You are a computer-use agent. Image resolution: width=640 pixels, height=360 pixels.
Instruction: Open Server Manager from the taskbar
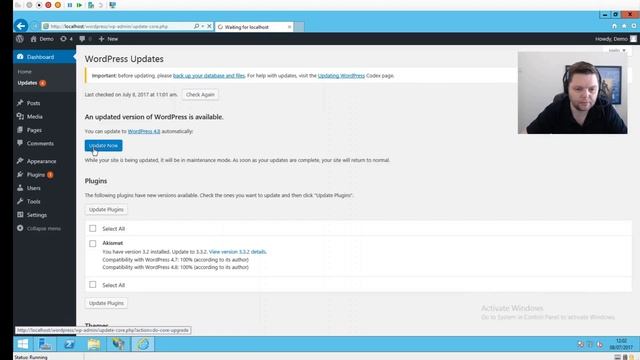pos(45,344)
